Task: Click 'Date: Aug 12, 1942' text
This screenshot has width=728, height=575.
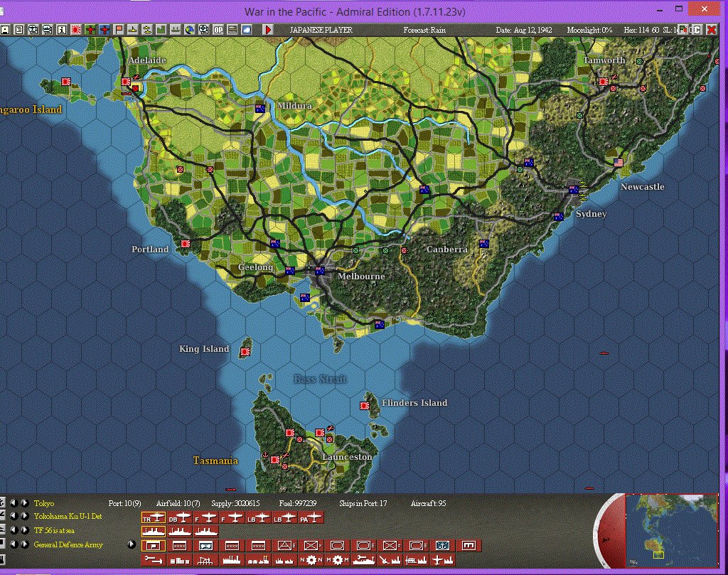Action: click(524, 30)
